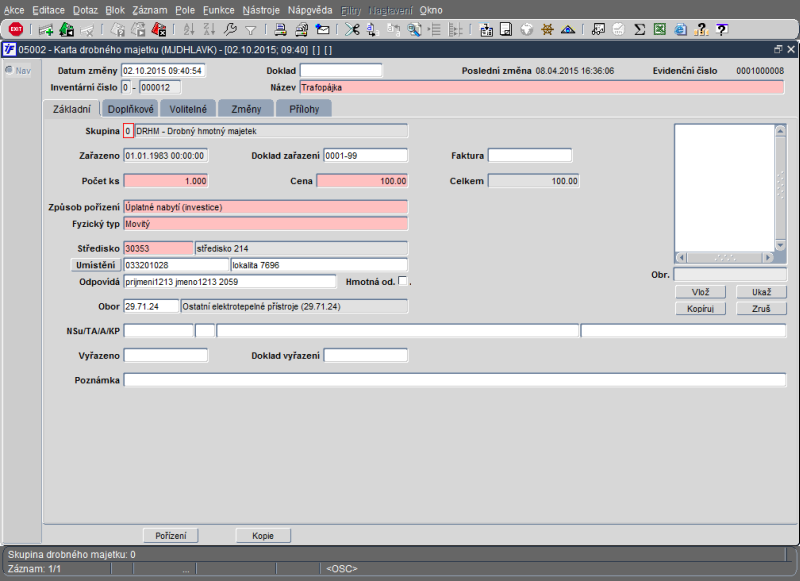The width and height of the screenshot is (800, 581).
Task: Open the Funkce menu
Action: click(x=218, y=10)
